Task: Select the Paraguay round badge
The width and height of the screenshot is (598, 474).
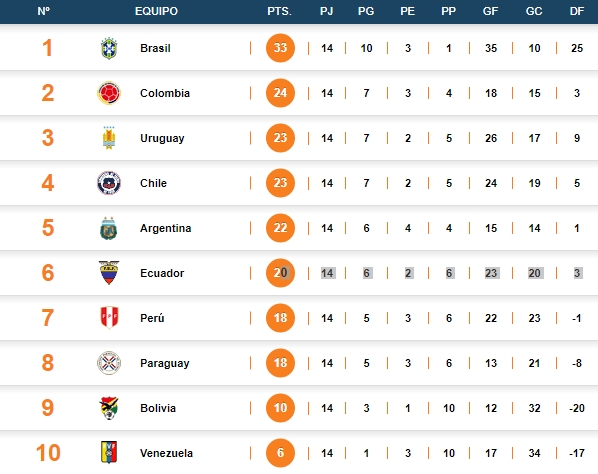Action: coord(109,363)
